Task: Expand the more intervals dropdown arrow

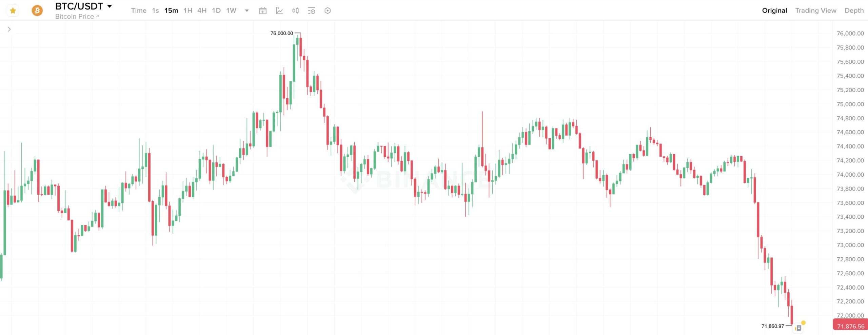Action: click(x=247, y=11)
